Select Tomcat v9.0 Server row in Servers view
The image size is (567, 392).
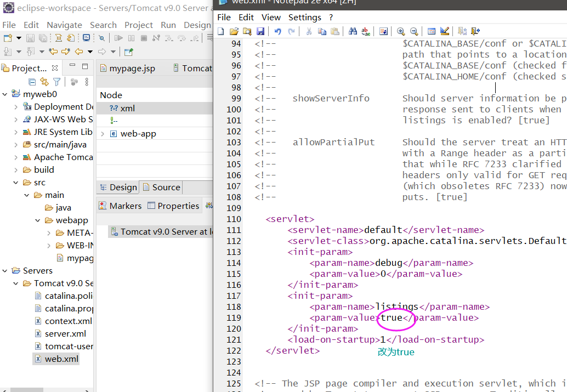(161, 232)
